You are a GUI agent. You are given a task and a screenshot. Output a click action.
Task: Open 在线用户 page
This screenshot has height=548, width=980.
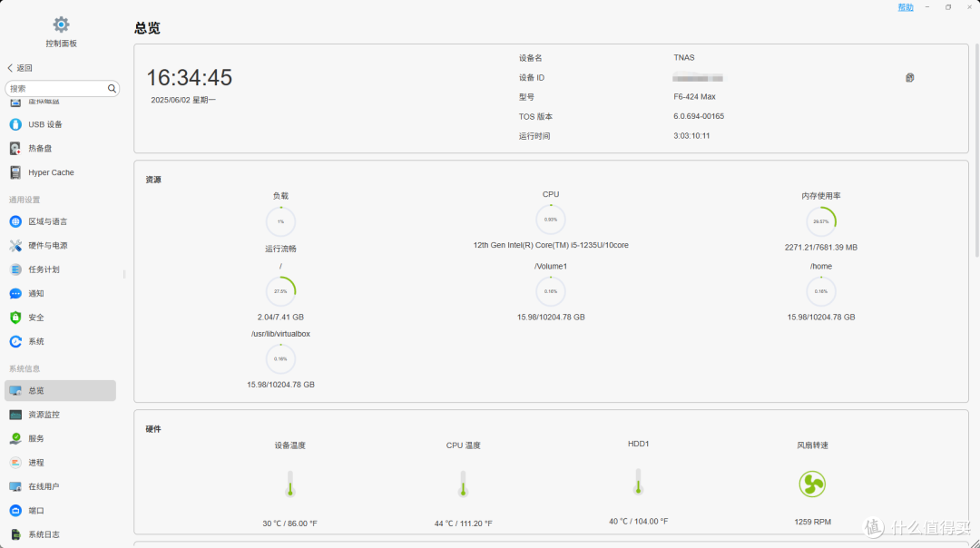click(x=60, y=487)
